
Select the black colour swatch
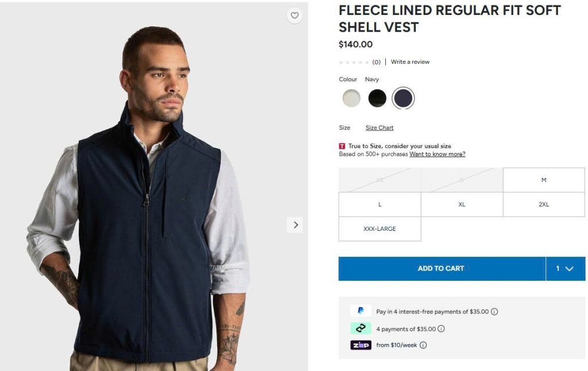(x=377, y=99)
